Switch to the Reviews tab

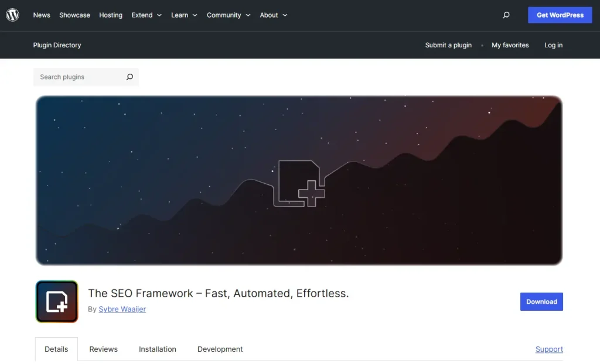(103, 349)
